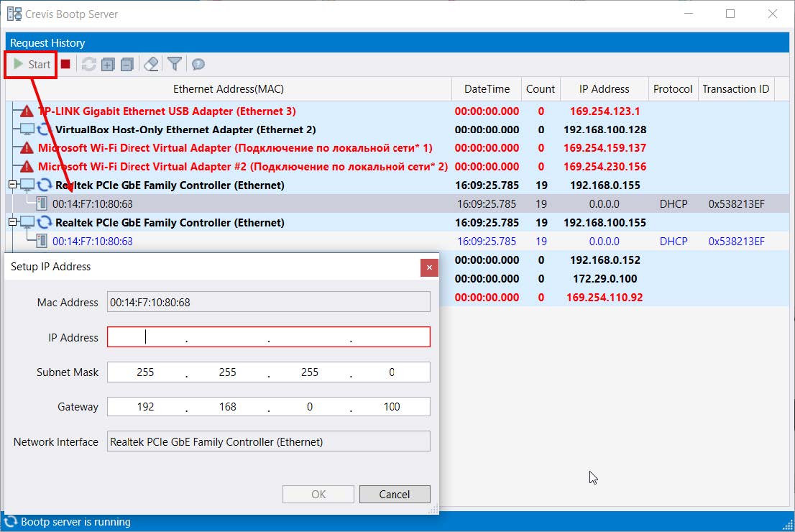Click the Subnet Mask last octet showing 0
795x532 pixels.
pos(392,372)
